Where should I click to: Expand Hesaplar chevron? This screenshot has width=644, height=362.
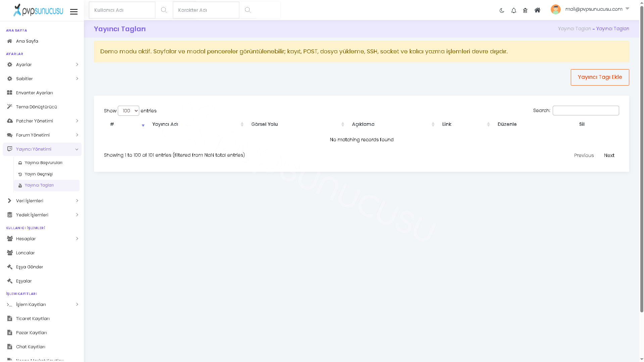[x=77, y=239]
